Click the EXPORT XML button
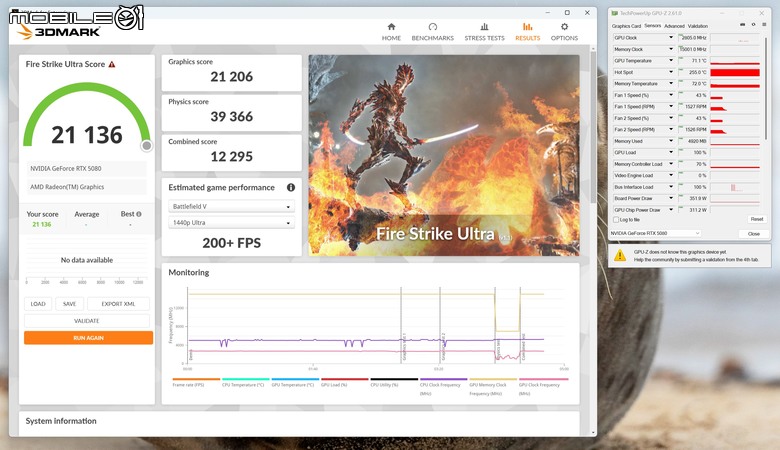Screen dimensions: 780x450 click(118, 304)
